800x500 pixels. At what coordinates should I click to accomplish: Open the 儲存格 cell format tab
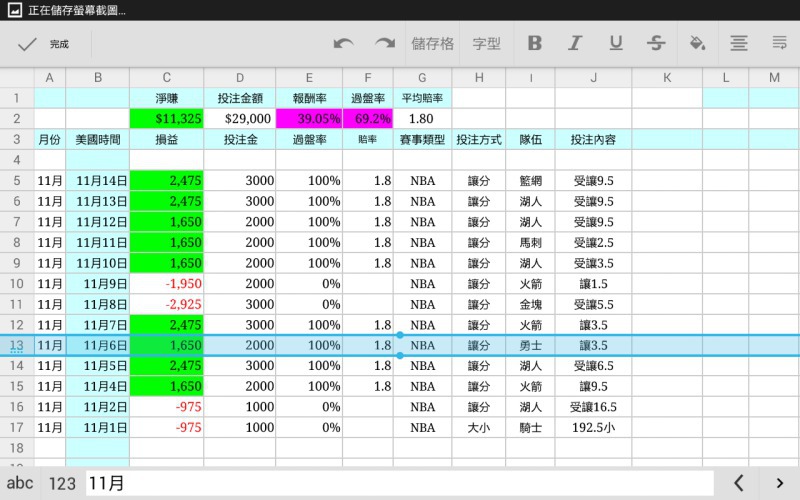point(433,44)
